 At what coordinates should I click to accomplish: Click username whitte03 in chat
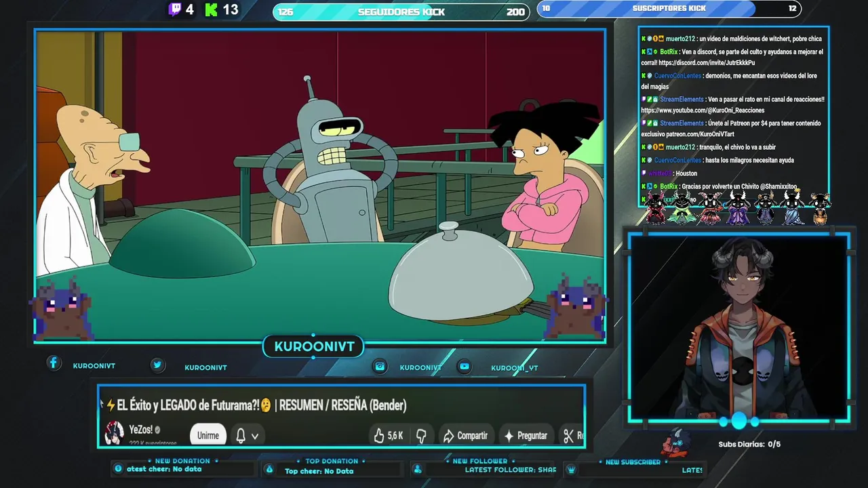click(x=661, y=174)
